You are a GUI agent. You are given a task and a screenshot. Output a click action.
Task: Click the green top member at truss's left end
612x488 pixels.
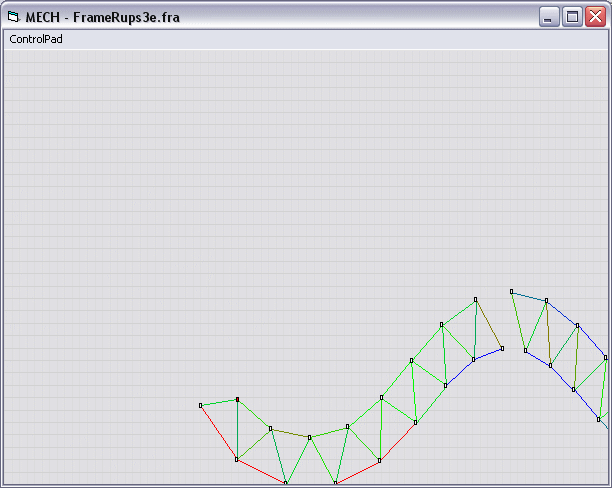click(x=219, y=402)
